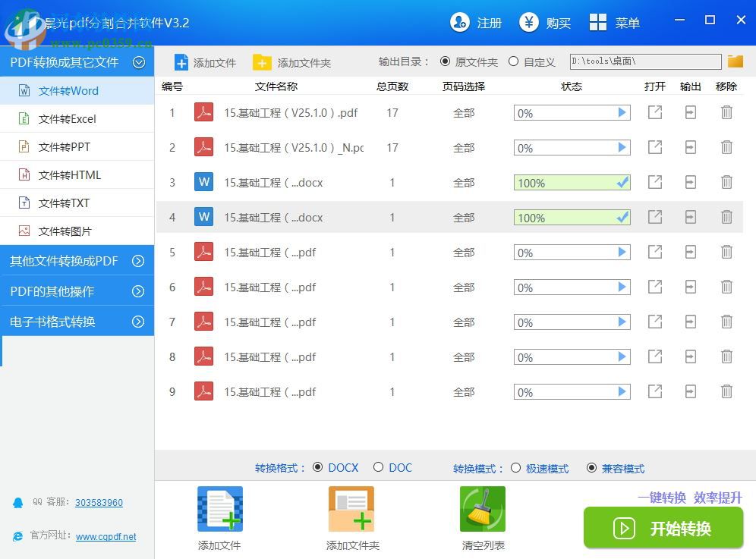Click the yellow folder icon to browse output directory

tap(735, 61)
